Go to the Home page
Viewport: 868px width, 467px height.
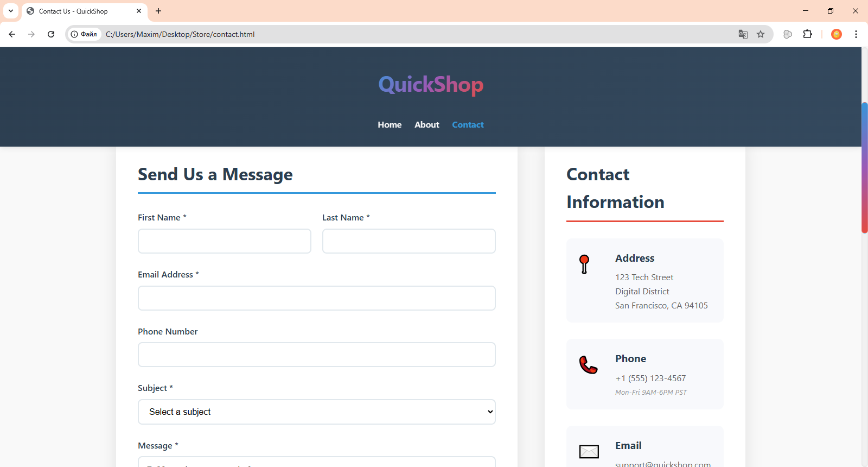coord(390,125)
